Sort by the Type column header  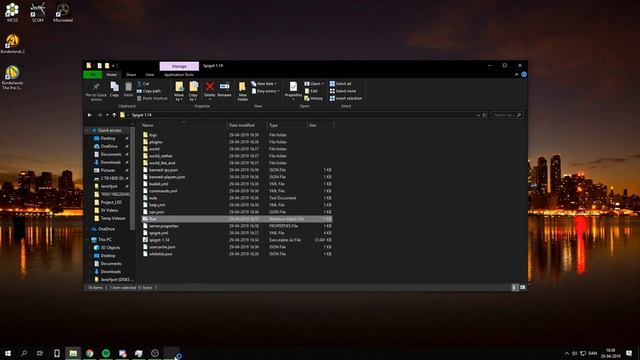point(287,125)
